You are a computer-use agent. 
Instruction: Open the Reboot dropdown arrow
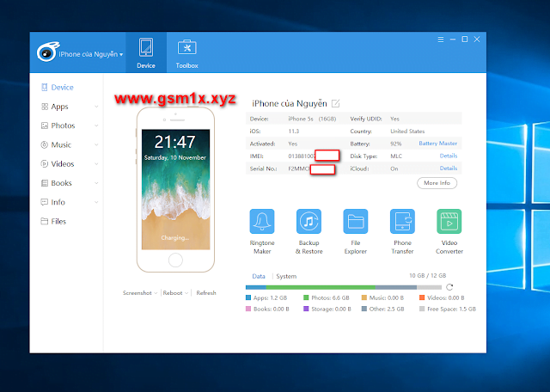coord(186,293)
